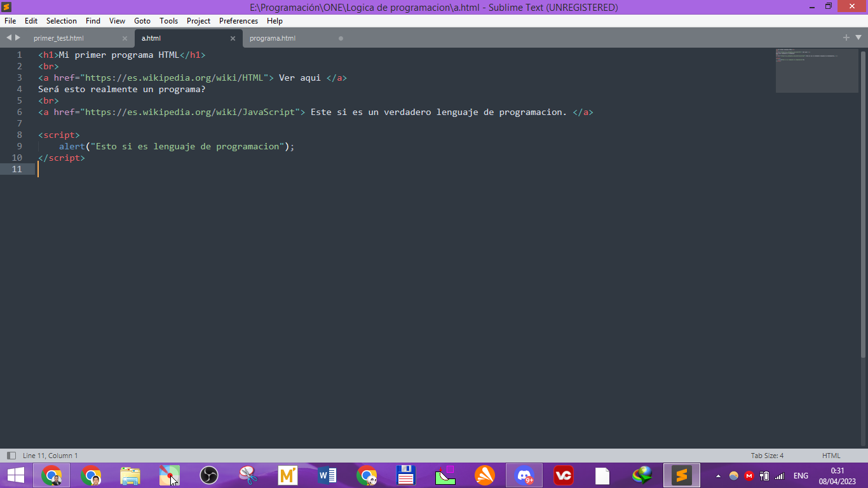Open the Selection menu
Viewport: 868px width, 488px height.
pos(62,21)
